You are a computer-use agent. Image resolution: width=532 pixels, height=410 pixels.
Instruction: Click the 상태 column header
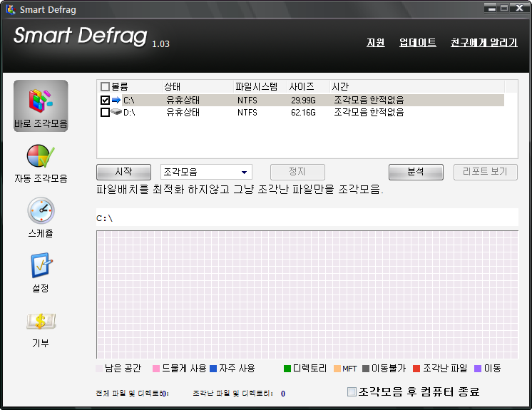[x=198, y=87]
